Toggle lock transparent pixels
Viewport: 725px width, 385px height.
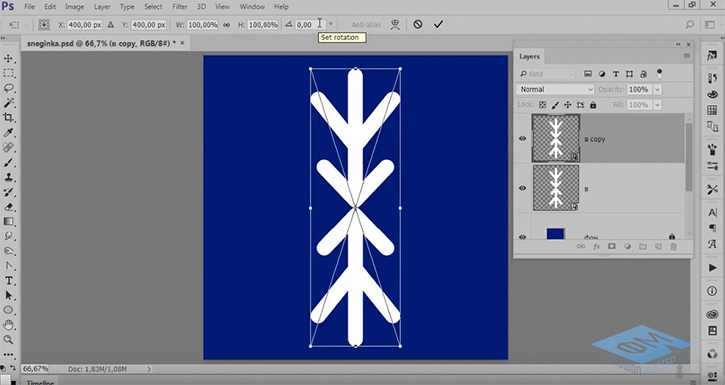(543, 105)
